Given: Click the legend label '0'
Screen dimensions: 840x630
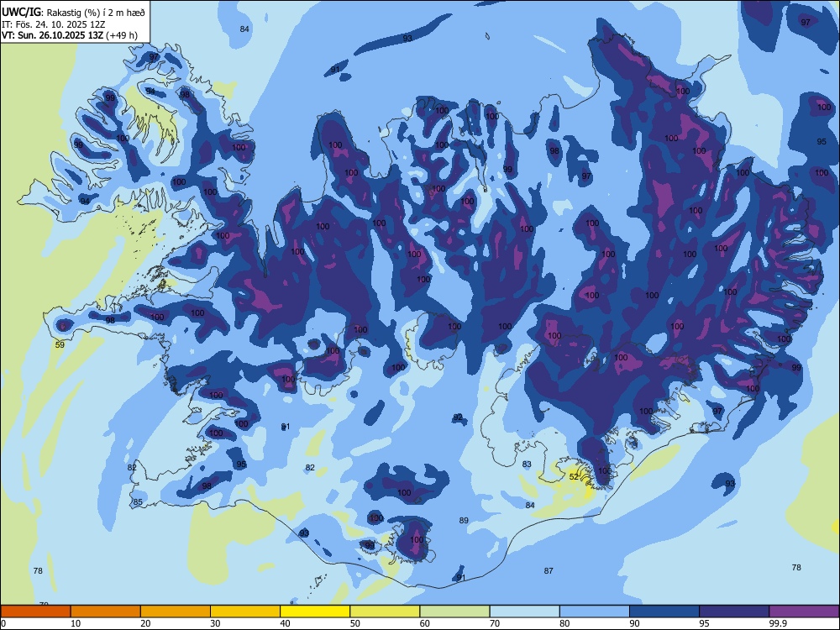Looking at the screenshot, I should point(3,623).
